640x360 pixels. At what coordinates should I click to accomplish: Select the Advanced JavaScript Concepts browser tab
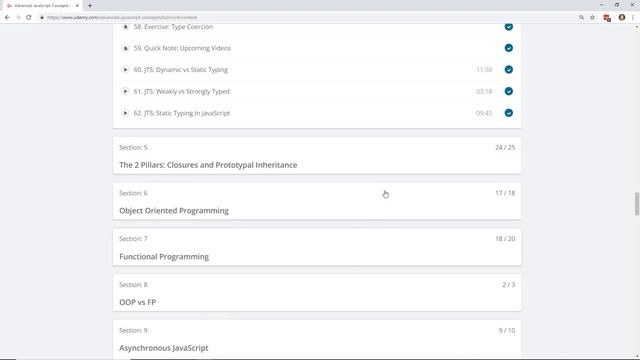click(42, 6)
